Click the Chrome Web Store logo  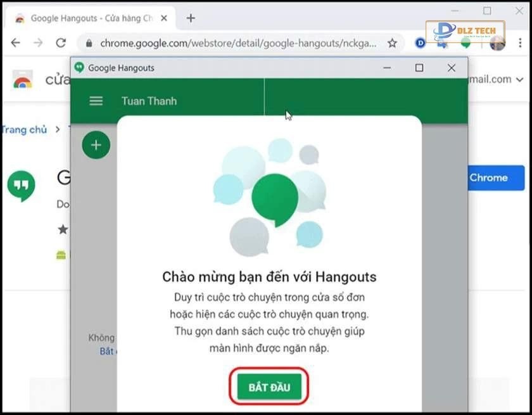point(23,80)
